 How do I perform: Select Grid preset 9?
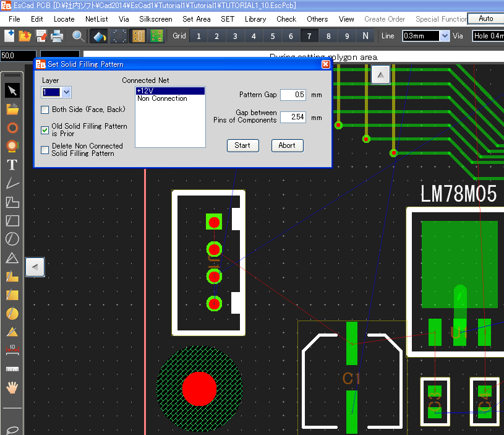click(347, 36)
